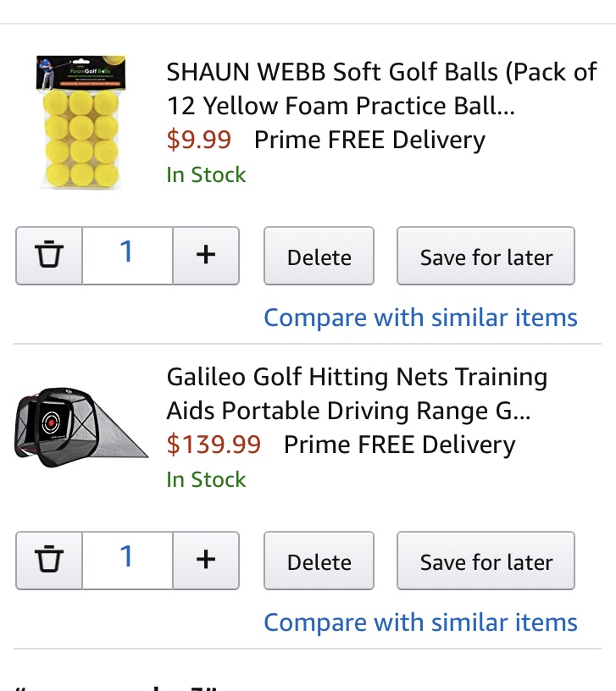616x691 pixels.
Task: Click the plus icon for foam golf balls
Action: 206,255
